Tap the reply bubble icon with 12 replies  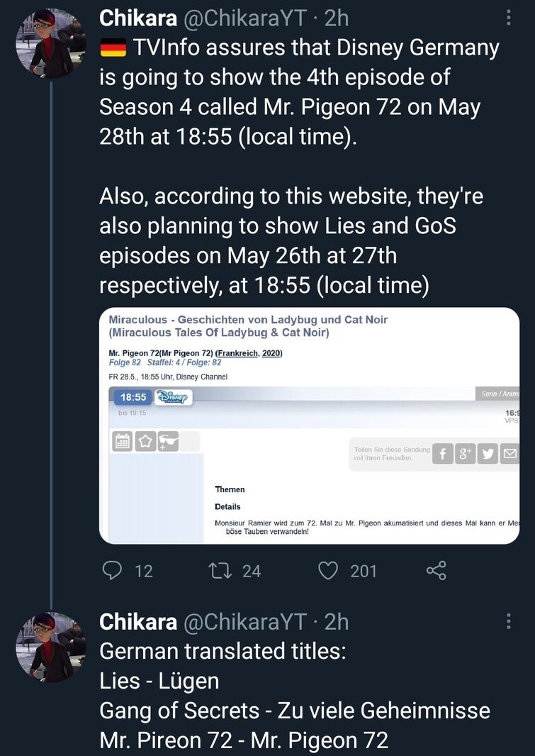click(x=112, y=570)
